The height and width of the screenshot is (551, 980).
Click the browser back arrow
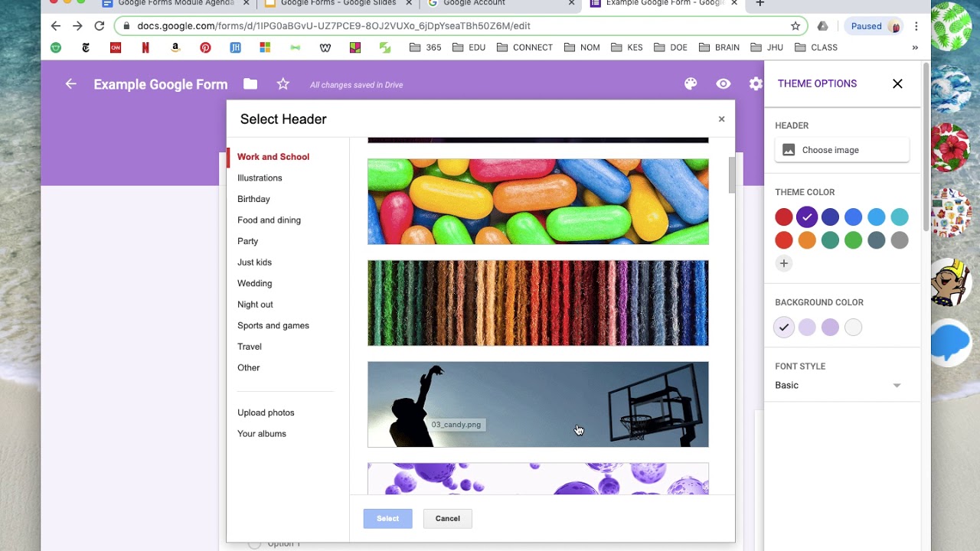pos(55,26)
